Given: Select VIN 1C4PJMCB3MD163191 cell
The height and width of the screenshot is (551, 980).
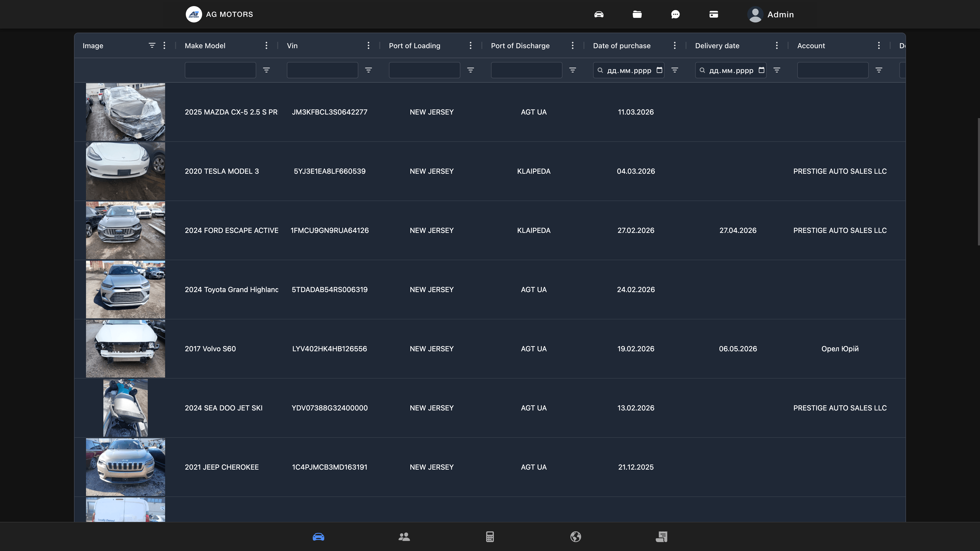Looking at the screenshot, I should point(329,467).
